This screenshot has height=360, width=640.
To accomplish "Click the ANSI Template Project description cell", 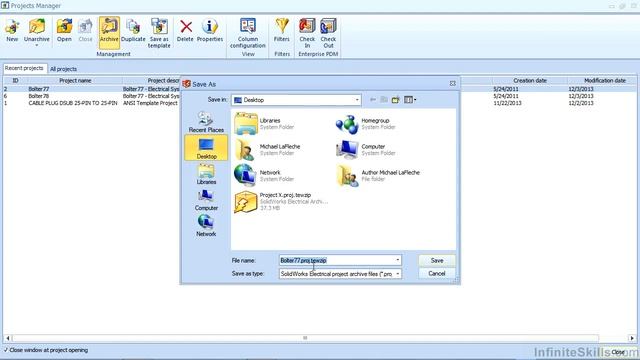I will point(150,103).
